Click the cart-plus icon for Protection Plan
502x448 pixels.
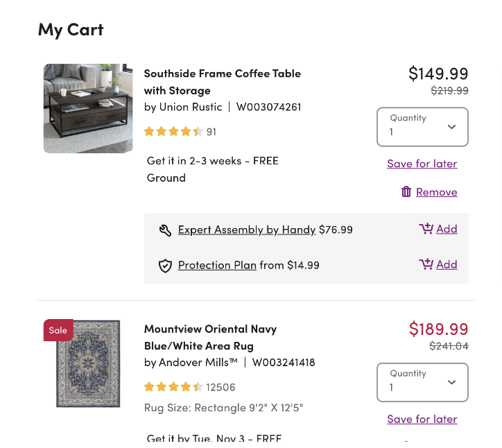click(x=426, y=264)
